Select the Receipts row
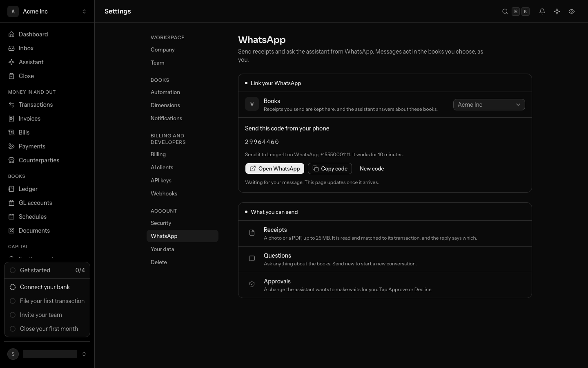Image resolution: width=588 pixels, height=368 pixels. click(x=385, y=233)
